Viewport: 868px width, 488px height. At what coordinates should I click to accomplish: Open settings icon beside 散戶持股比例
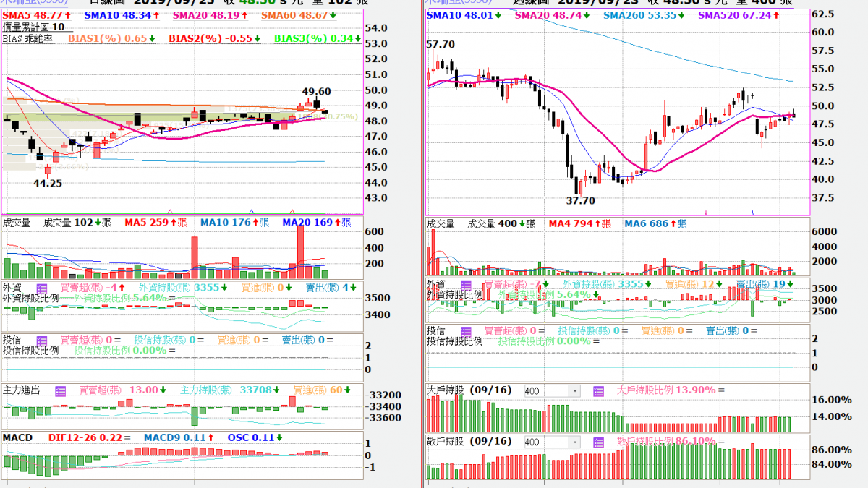[599, 441]
